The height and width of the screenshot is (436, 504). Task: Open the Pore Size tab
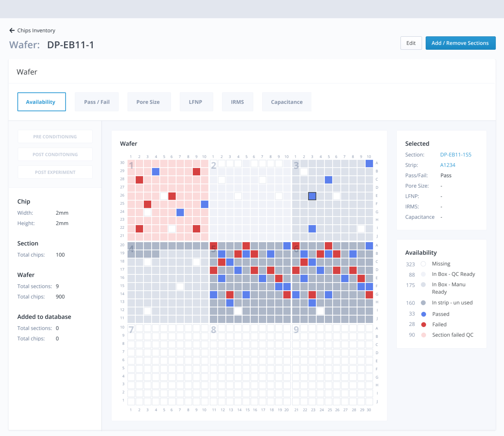[148, 102]
